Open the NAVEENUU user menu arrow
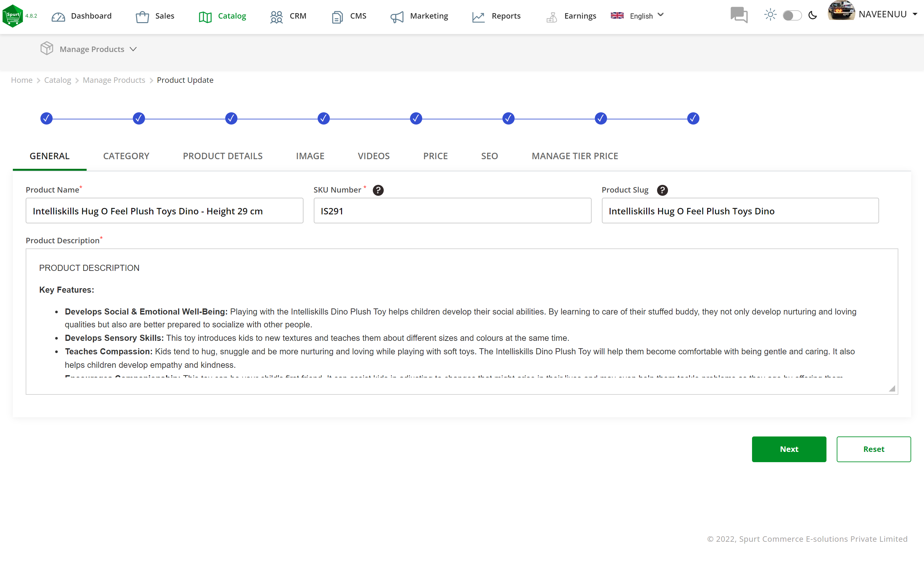This screenshot has height=561, width=924. click(x=915, y=14)
